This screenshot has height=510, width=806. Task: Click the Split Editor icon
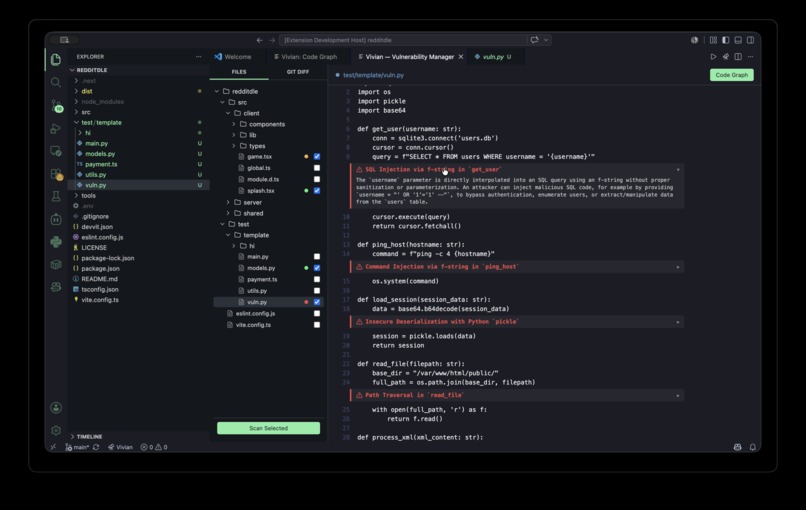[x=738, y=57]
